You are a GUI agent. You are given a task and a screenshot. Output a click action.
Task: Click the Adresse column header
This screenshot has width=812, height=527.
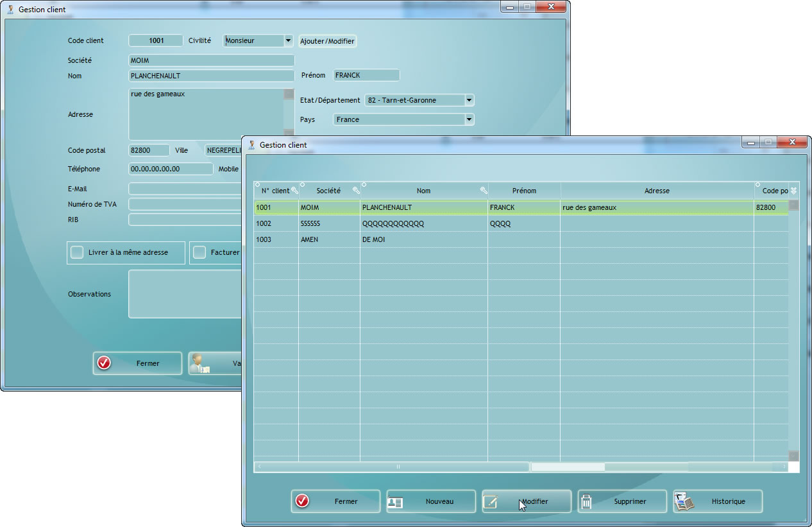(657, 191)
